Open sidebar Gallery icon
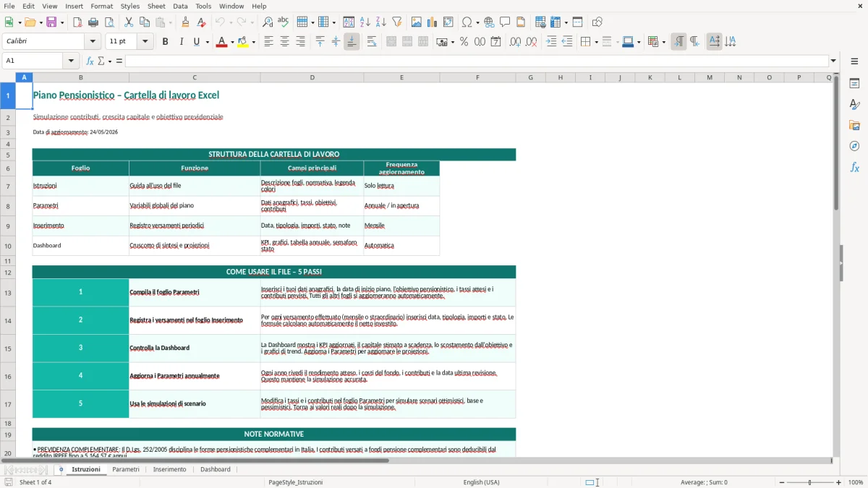The width and height of the screenshot is (868, 488). coord(854,126)
